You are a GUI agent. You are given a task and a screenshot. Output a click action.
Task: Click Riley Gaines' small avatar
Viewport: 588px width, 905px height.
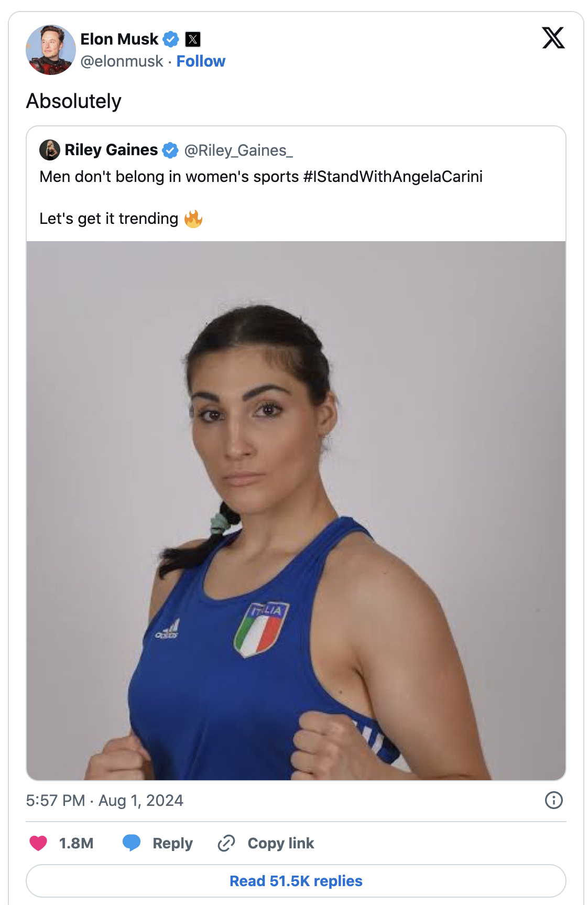tap(50, 150)
